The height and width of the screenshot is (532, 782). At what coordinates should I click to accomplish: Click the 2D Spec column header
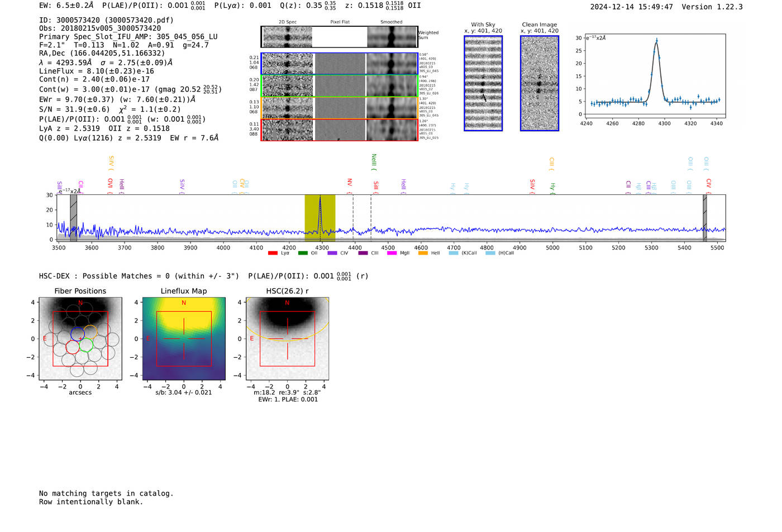coord(288,22)
